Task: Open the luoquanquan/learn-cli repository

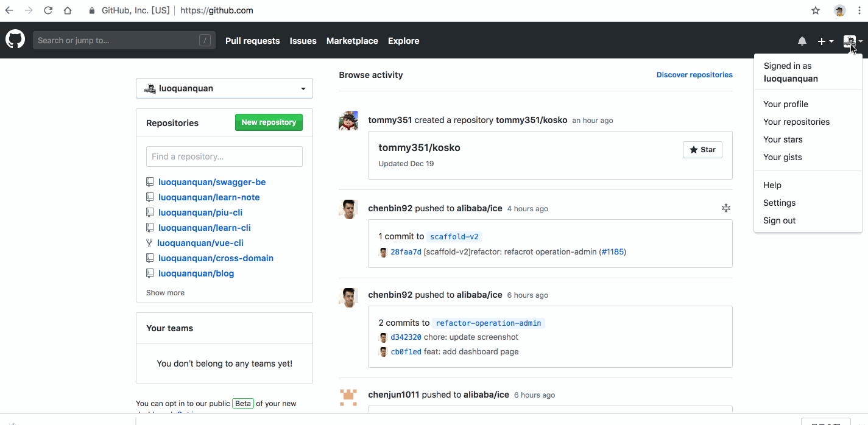Action: [205, 228]
